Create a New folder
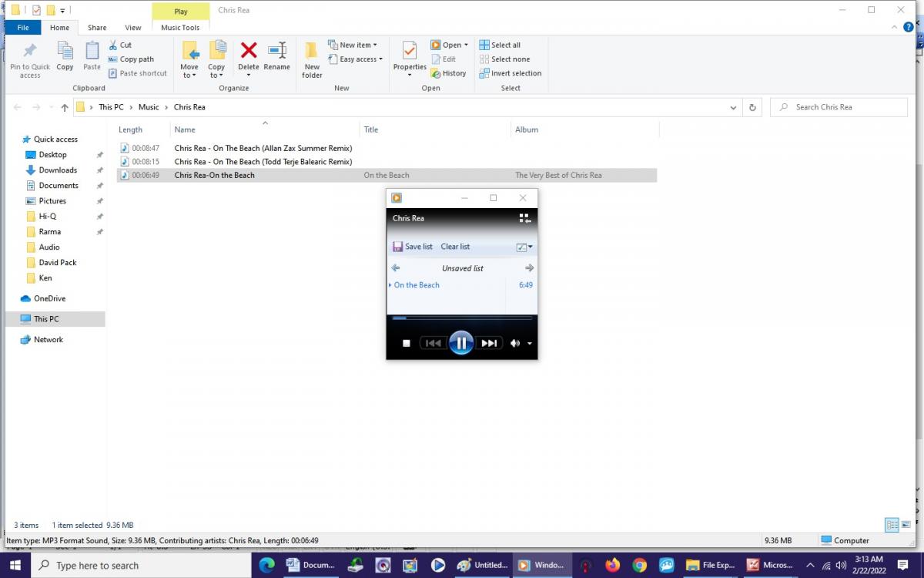 312,60
